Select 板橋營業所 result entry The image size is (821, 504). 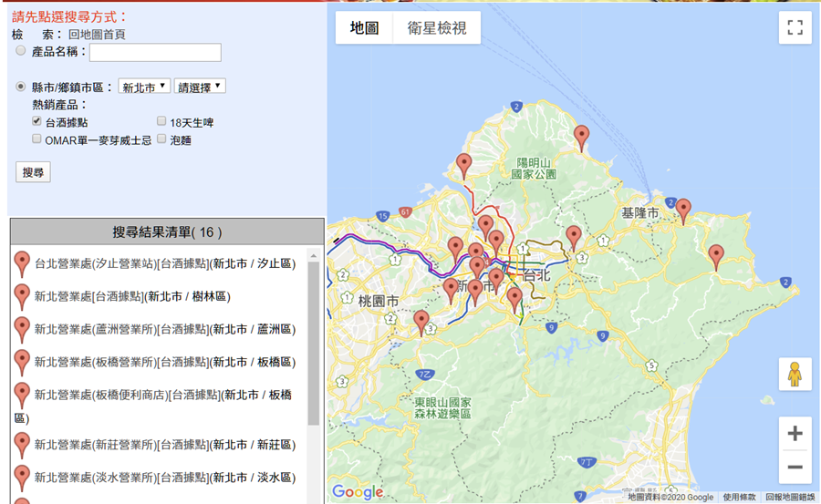coord(165,362)
